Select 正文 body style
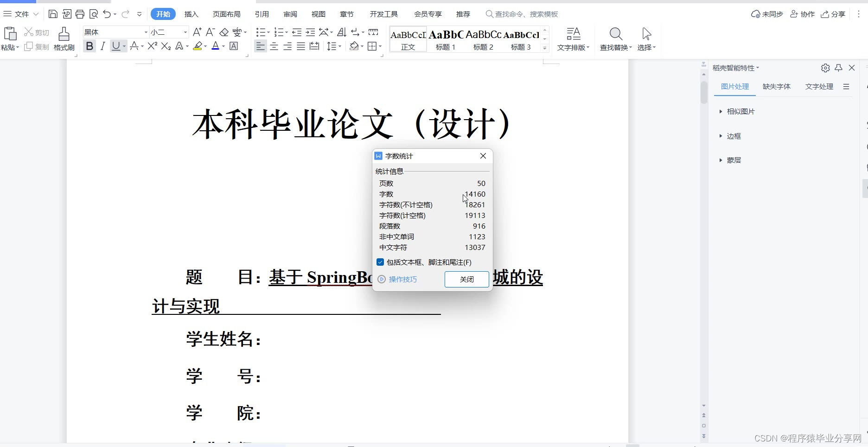This screenshot has width=868, height=447. click(x=408, y=39)
